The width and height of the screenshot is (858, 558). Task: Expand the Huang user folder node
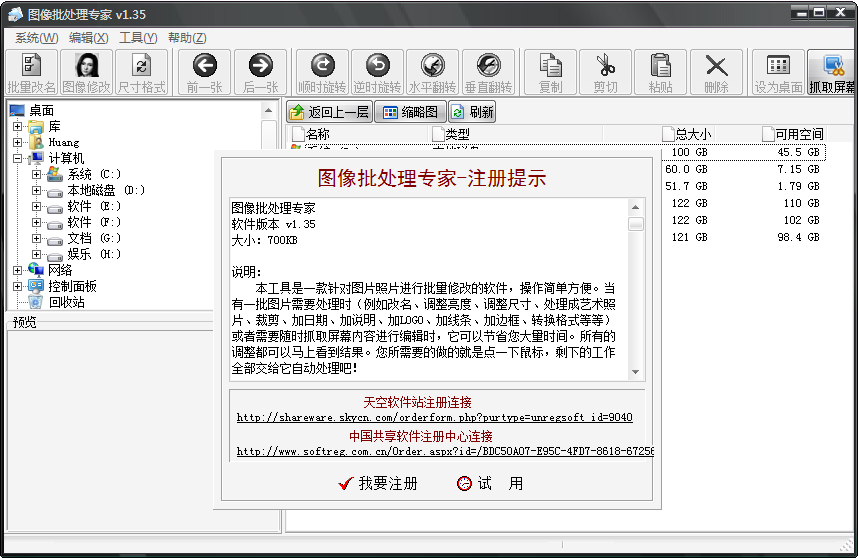pos(18,142)
